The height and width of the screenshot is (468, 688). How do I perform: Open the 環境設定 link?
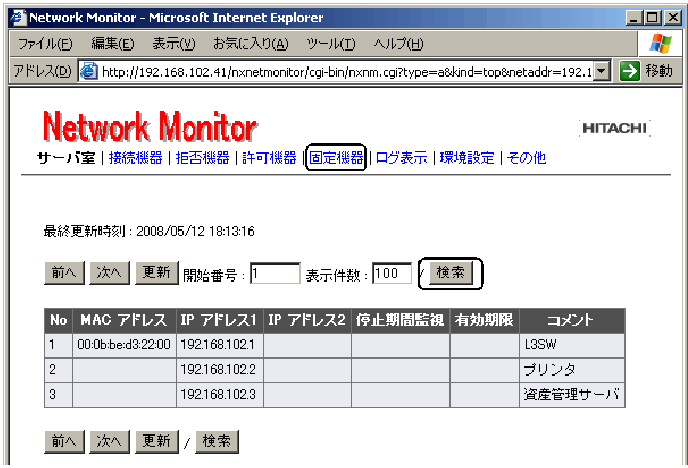click(x=467, y=158)
